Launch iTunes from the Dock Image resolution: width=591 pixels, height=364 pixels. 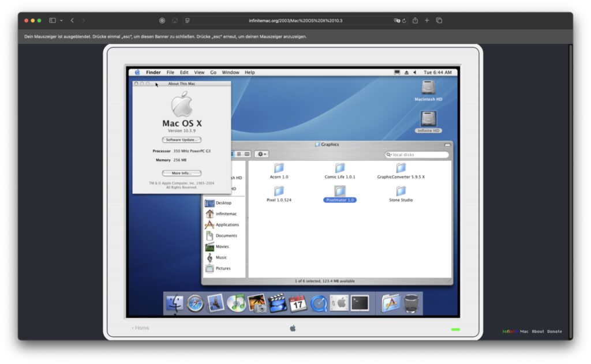coord(236,303)
